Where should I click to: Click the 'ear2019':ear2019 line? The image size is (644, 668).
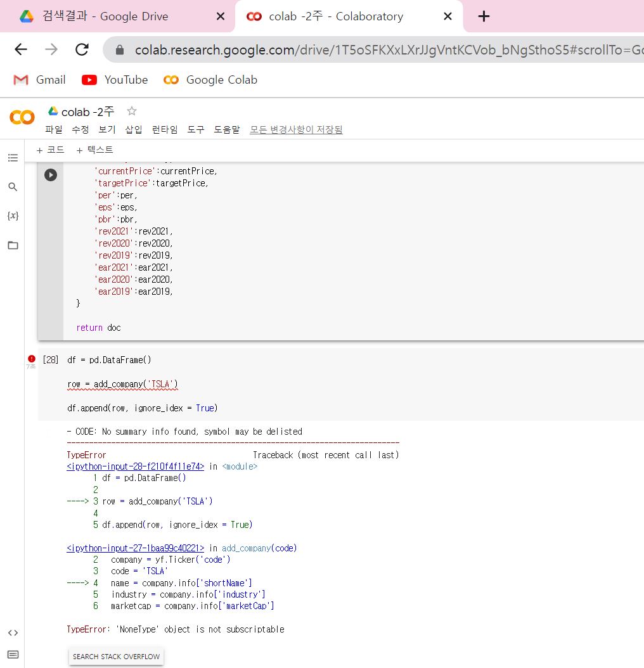133,292
